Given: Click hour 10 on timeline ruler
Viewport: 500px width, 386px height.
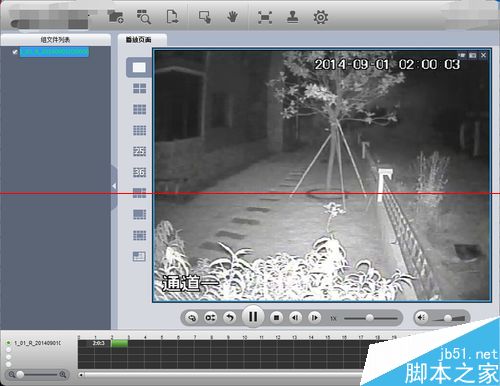Looking at the screenshot, I should click(x=244, y=337).
